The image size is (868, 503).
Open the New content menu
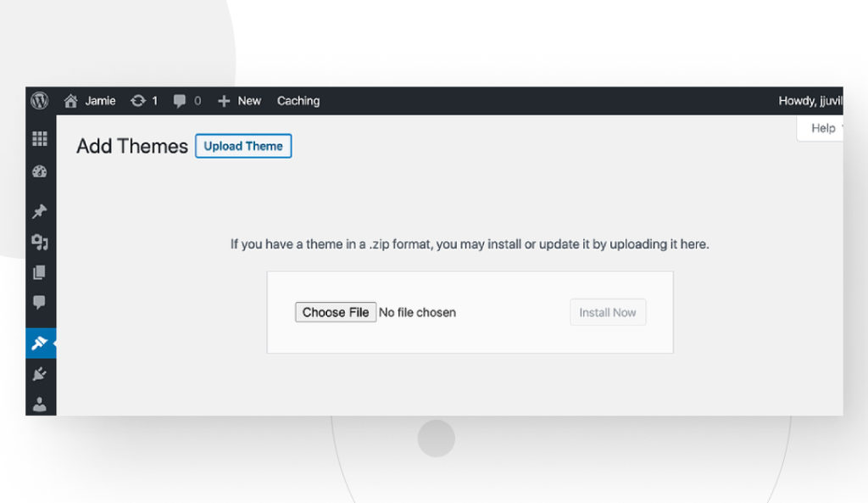[239, 101]
